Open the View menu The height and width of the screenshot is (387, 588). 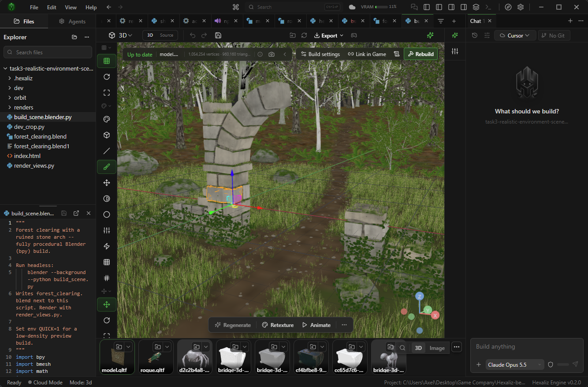pyautogui.click(x=71, y=7)
